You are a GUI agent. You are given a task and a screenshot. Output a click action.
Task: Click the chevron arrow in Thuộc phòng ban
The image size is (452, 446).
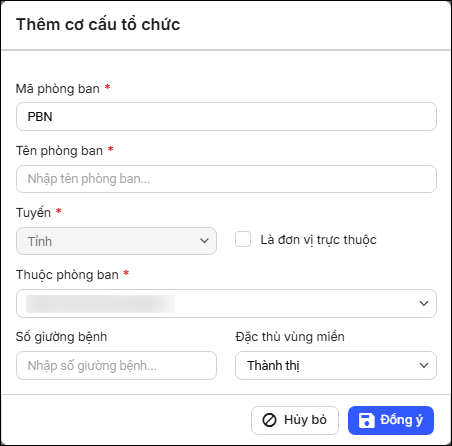(x=424, y=303)
